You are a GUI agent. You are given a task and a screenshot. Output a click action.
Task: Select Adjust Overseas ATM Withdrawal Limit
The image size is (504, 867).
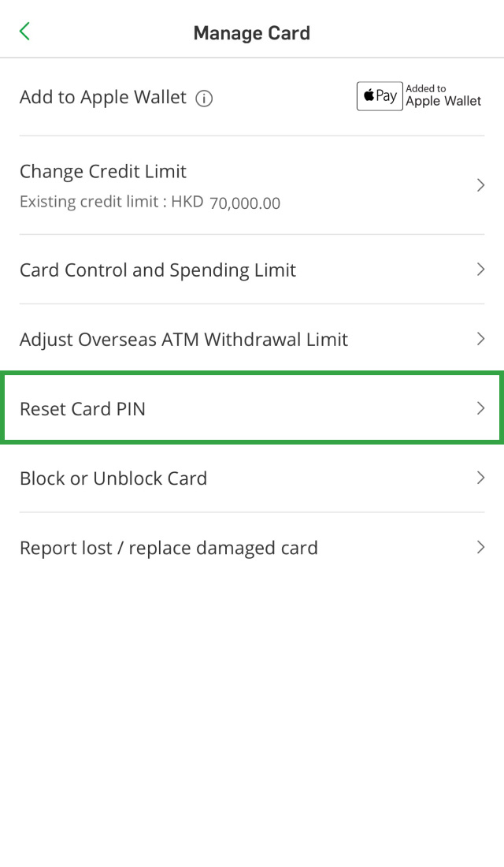(183, 340)
